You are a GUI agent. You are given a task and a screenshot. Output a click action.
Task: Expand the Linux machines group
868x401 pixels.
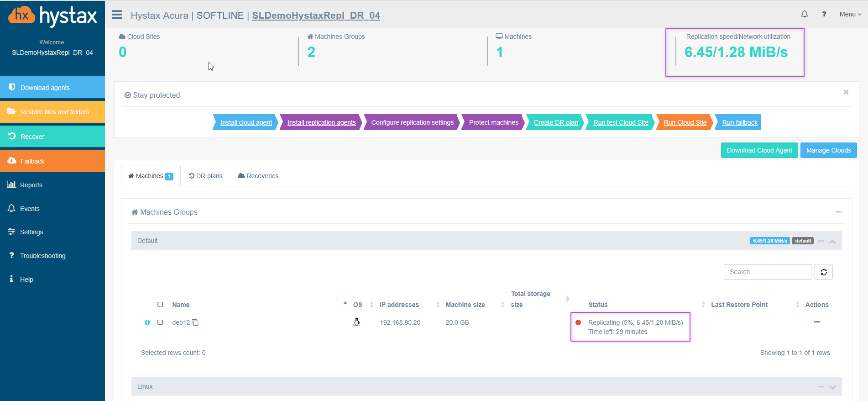pyautogui.click(x=832, y=387)
